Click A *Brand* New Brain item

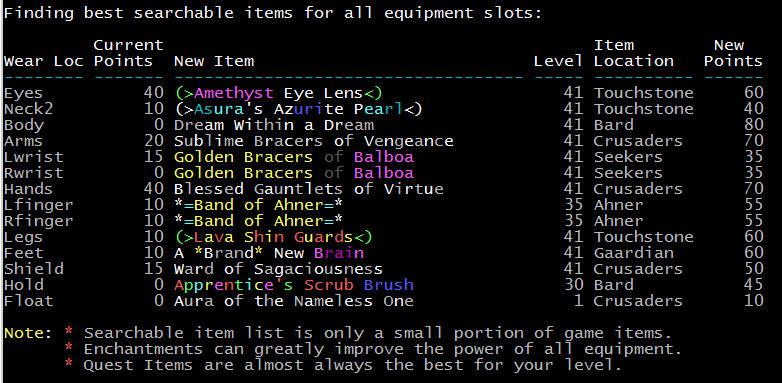(269, 253)
